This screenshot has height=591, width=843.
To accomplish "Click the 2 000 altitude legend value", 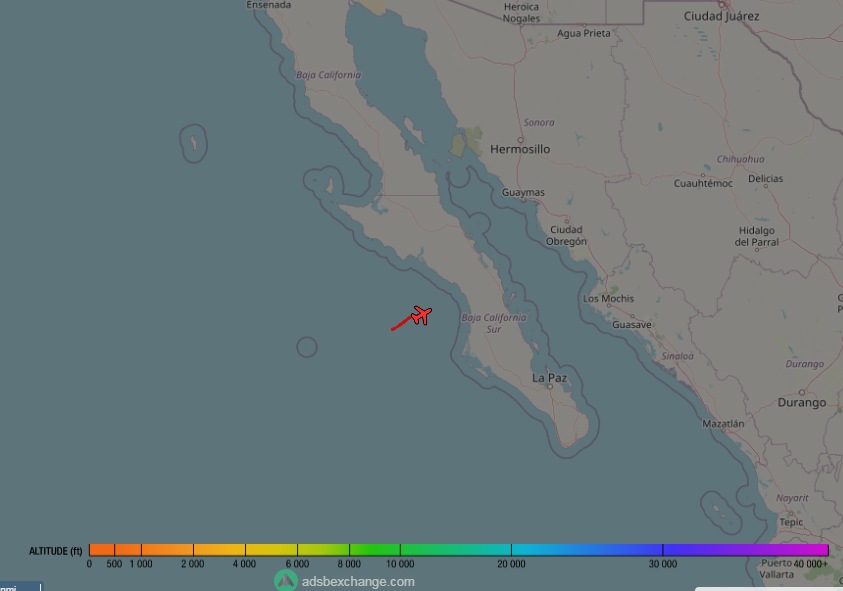I will tap(192, 564).
